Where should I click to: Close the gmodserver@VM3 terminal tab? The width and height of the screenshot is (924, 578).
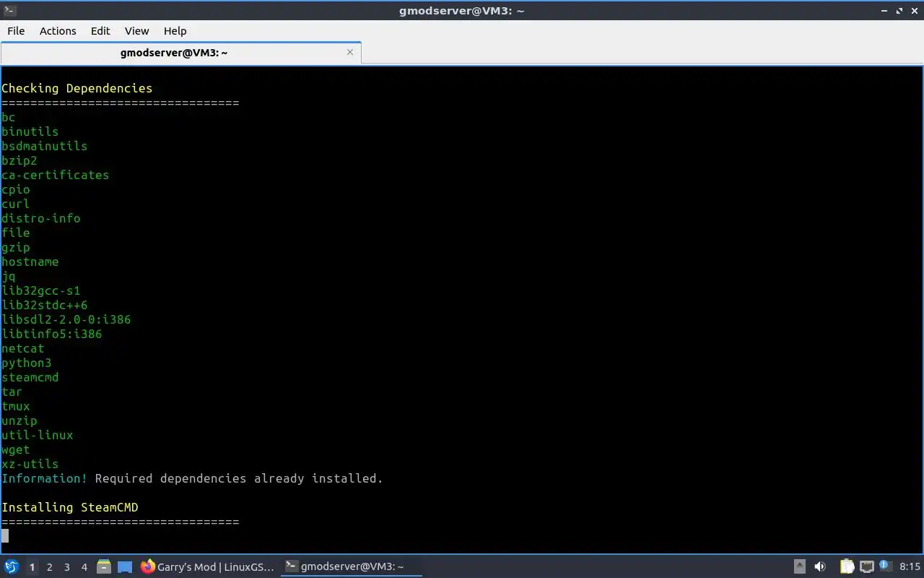click(x=350, y=52)
